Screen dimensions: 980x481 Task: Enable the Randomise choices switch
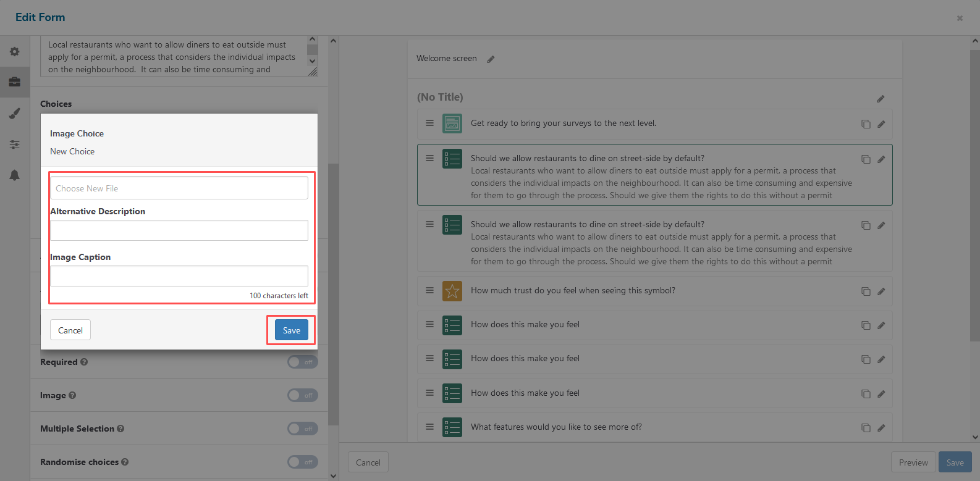[x=303, y=462]
